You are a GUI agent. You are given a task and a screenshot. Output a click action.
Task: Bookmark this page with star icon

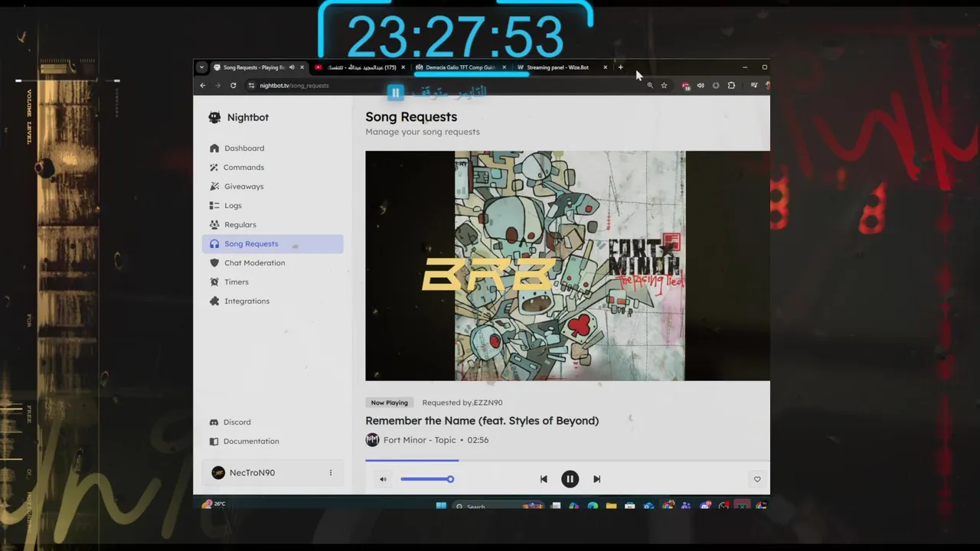[664, 86]
